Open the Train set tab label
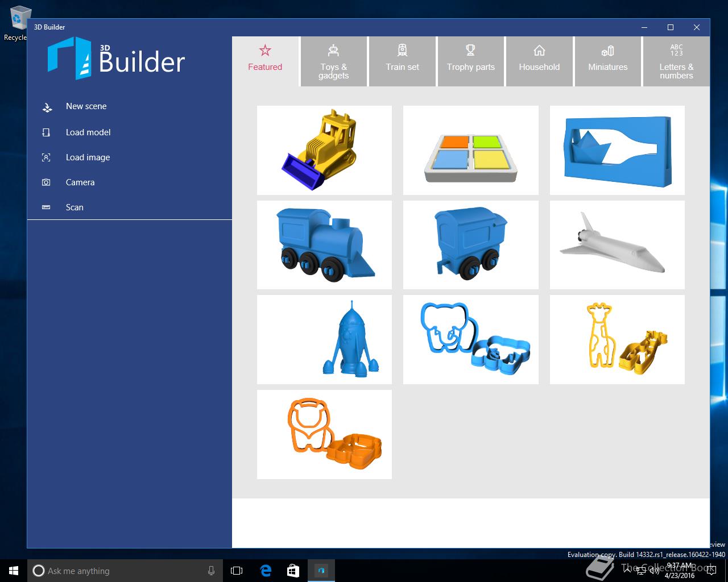 click(402, 67)
